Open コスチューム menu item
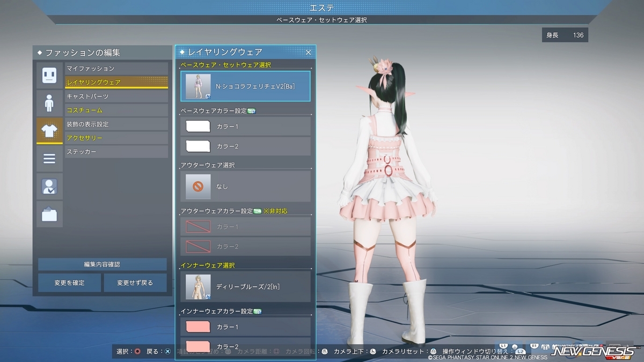 coord(116,110)
